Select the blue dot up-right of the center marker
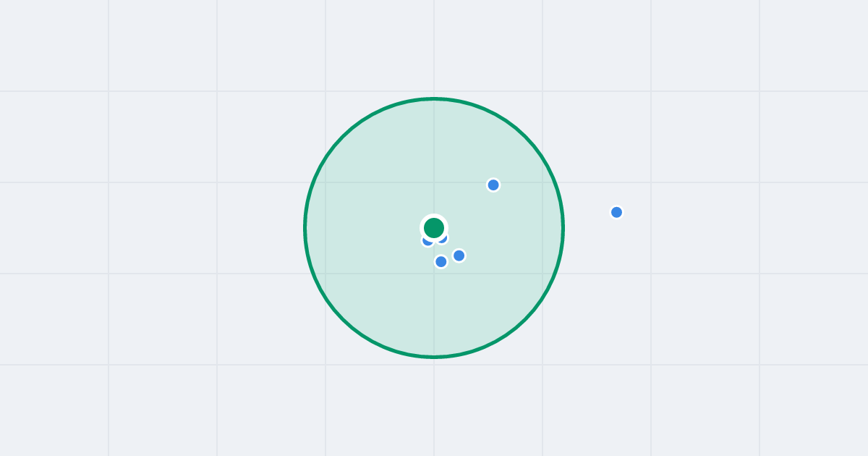Image resolution: width=868 pixels, height=456 pixels. [493, 185]
